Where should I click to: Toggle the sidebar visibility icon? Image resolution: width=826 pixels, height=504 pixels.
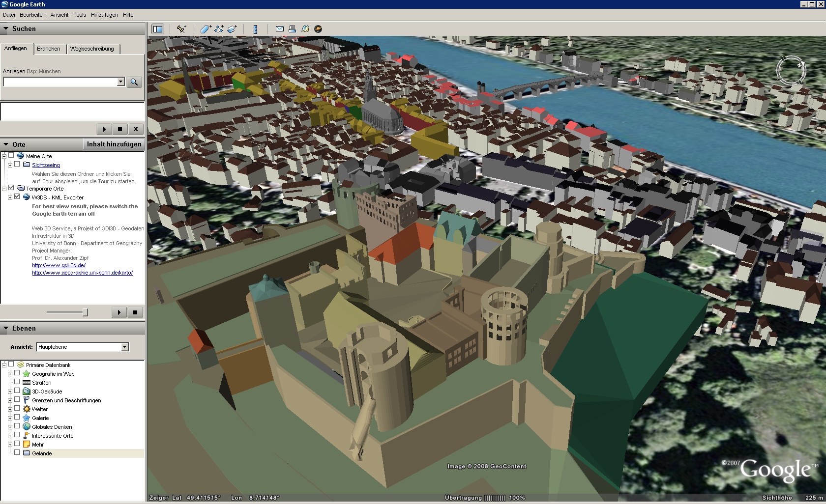(x=157, y=29)
